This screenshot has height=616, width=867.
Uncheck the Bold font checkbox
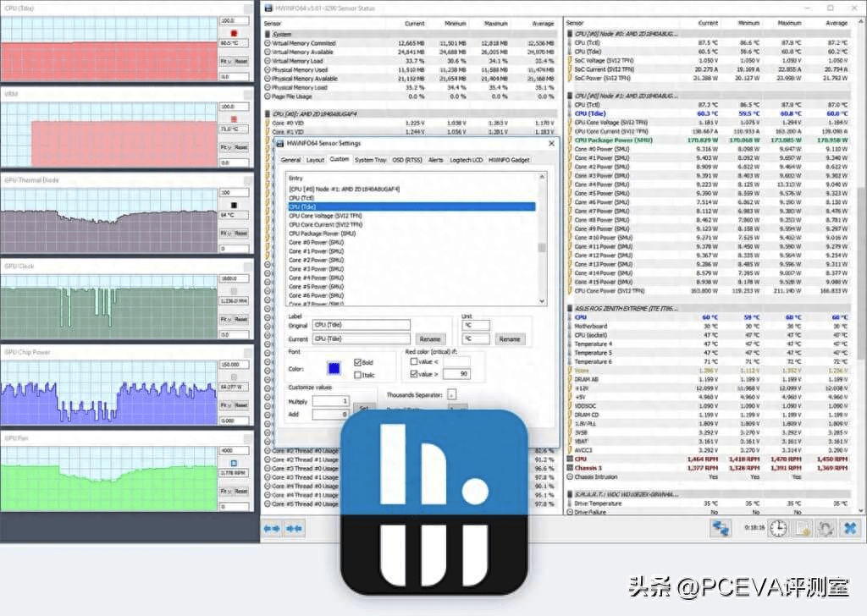358,362
